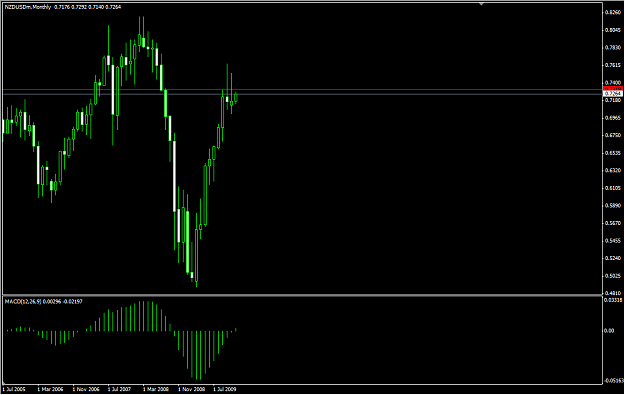Click the 0.8045 price axis label
625x395 pixels.
613,30
